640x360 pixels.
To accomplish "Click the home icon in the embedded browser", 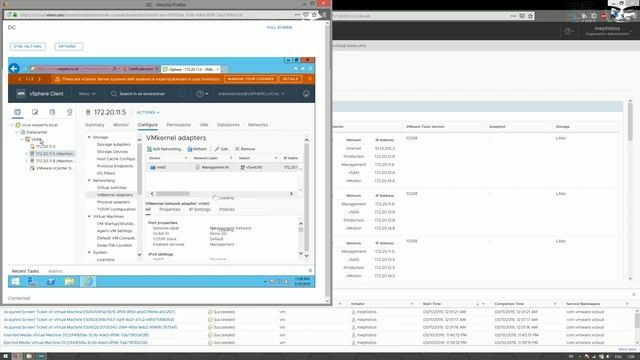I will pyautogui.click(x=296, y=69).
